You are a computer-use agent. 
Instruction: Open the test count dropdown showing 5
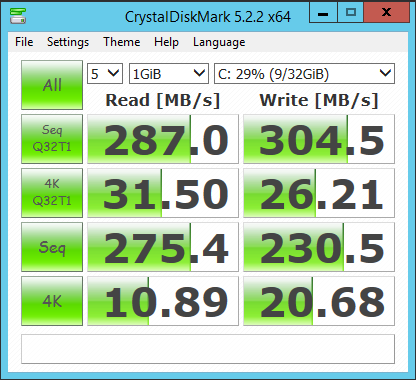[105, 73]
